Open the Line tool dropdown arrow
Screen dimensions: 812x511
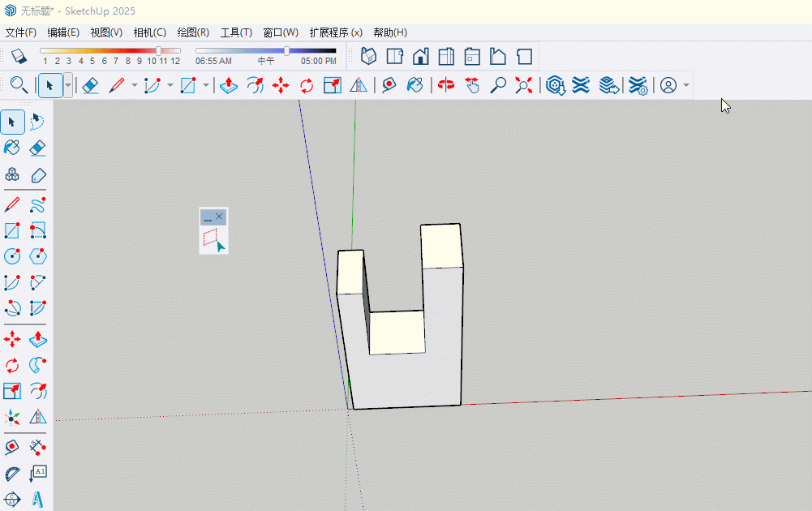click(x=134, y=85)
